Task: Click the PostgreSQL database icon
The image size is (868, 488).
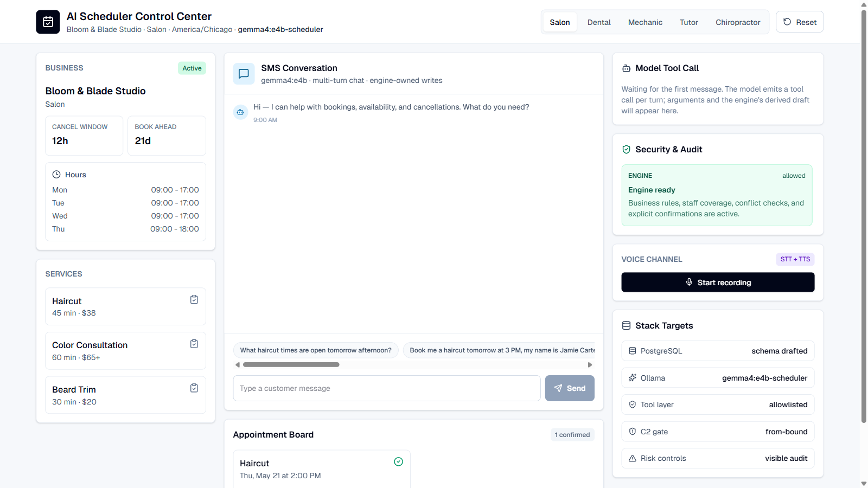Action: pyautogui.click(x=633, y=351)
